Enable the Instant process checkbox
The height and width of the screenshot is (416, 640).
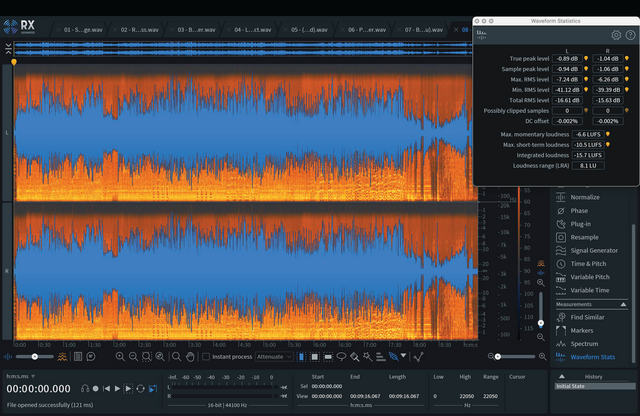click(x=207, y=356)
